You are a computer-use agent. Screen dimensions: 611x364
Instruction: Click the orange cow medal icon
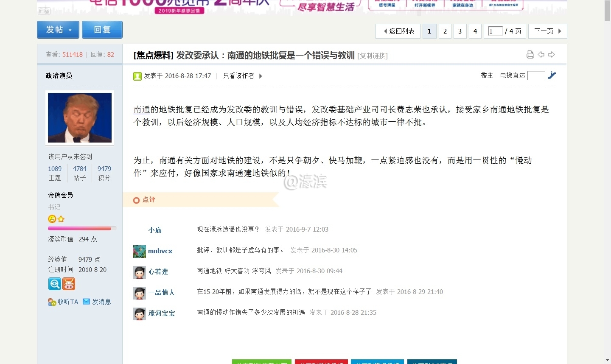click(69, 284)
